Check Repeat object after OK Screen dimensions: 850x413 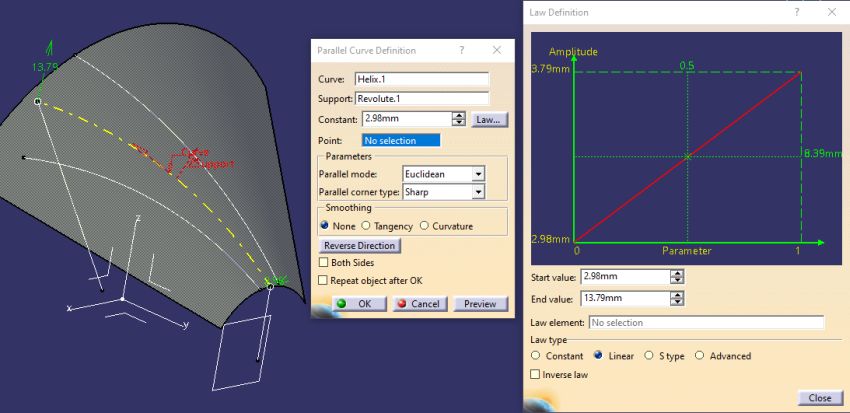[323, 281]
